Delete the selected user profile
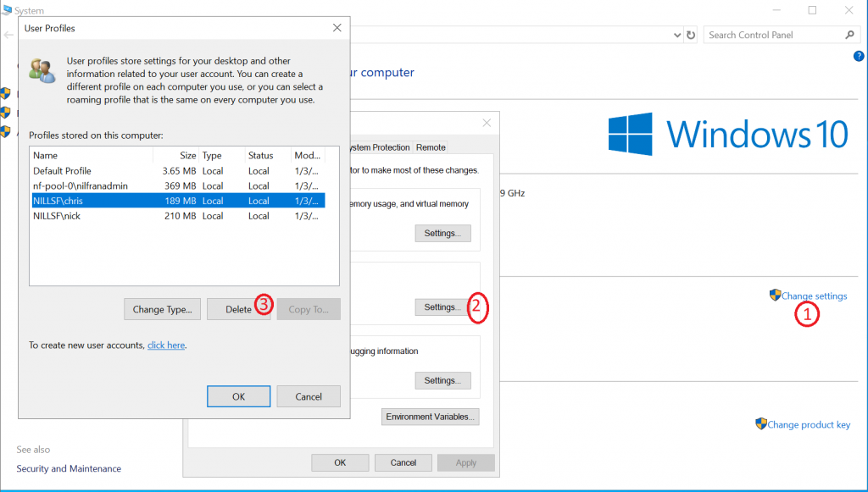 (x=238, y=310)
